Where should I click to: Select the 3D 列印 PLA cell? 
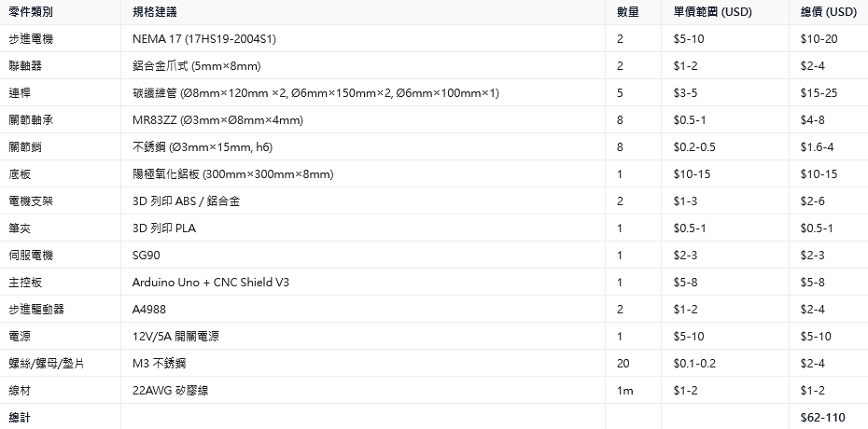point(164,228)
